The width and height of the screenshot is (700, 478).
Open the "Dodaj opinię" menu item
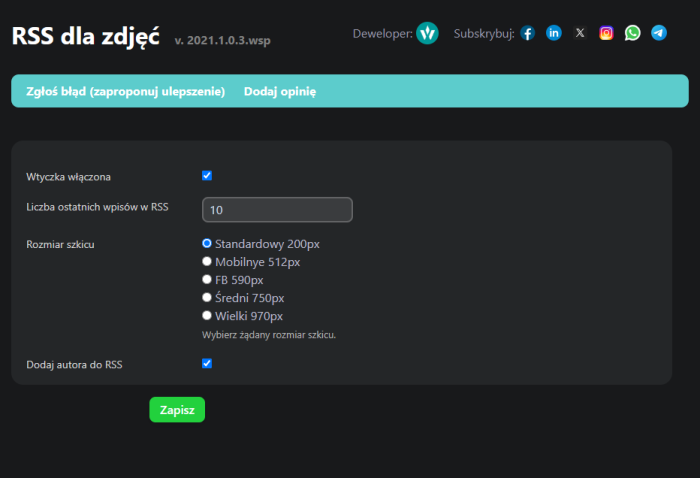pos(280,91)
